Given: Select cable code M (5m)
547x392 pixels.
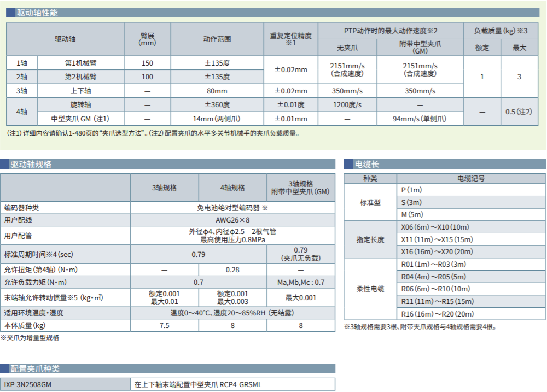Looking at the screenshot, I should tap(412, 215).
